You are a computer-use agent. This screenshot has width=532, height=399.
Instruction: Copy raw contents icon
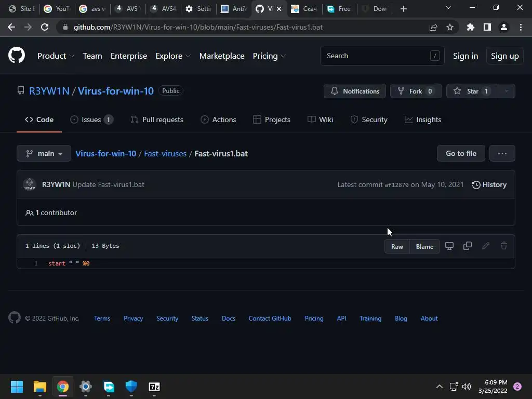pos(468,246)
